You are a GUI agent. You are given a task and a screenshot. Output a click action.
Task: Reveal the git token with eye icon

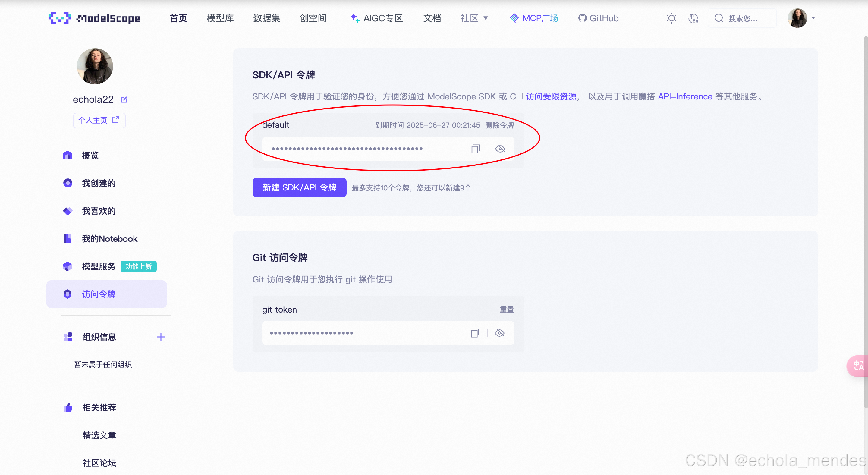(x=499, y=333)
